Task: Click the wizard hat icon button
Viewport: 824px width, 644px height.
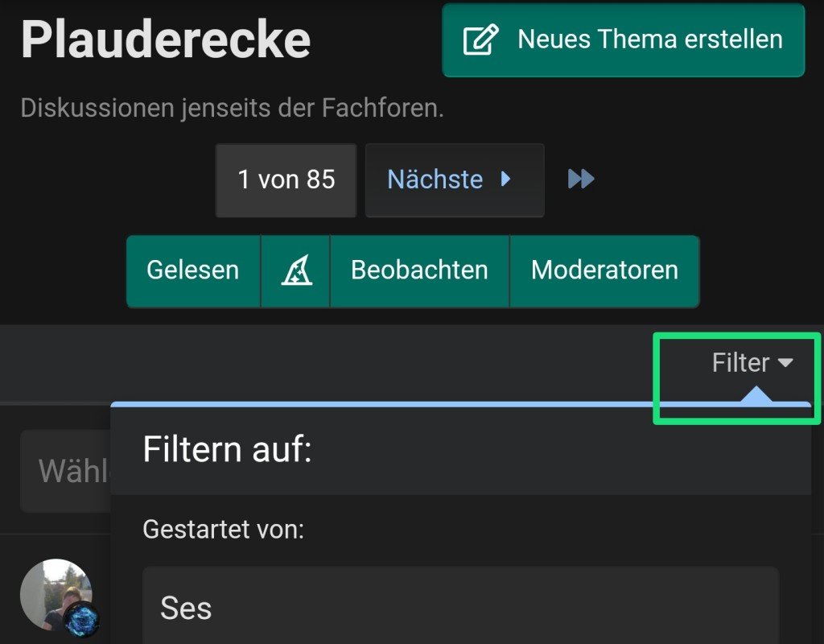Action: [295, 270]
